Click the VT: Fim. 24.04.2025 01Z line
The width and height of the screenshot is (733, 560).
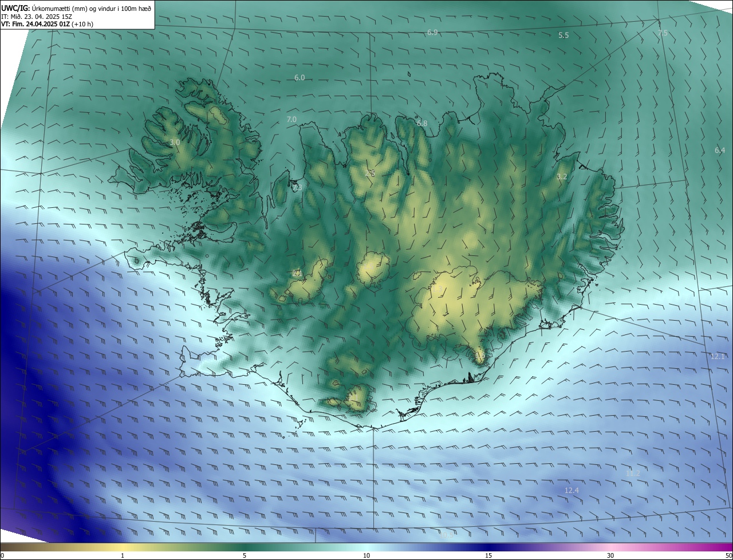[47, 24]
